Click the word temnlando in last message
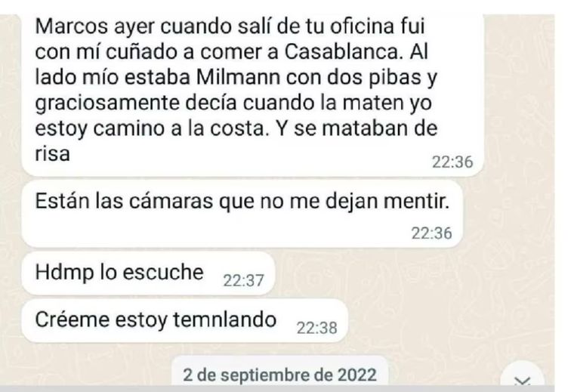 click(225, 319)
